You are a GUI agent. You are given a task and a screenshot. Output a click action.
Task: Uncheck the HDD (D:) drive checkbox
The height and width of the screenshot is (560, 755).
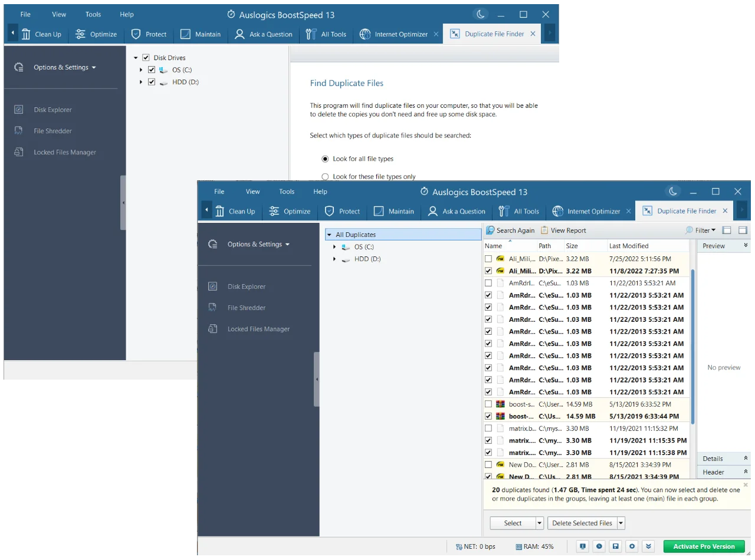tap(152, 82)
